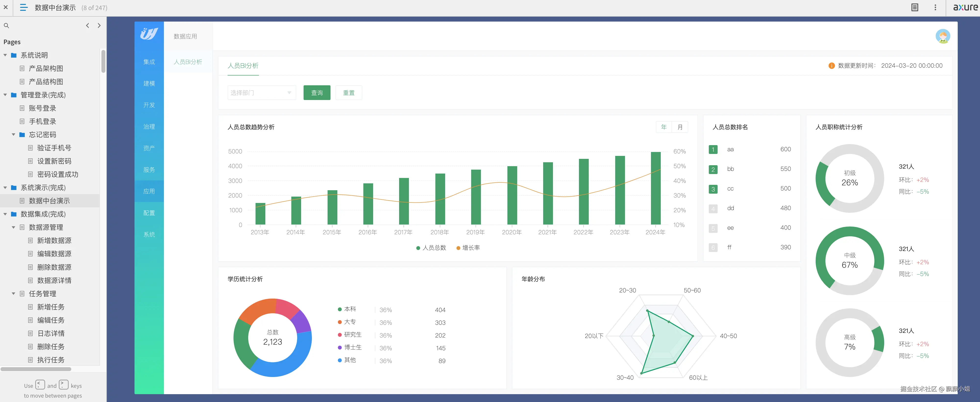Toggle the sitemap hamburger menu icon
Screen dimensions: 980x402
tap(24, 7)
